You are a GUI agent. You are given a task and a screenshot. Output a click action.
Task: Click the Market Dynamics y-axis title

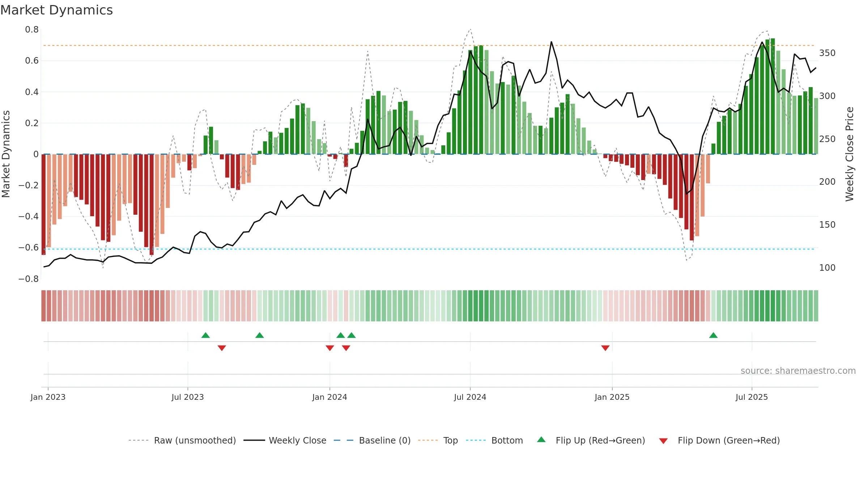pyautogui.click(x=6, y=154)
